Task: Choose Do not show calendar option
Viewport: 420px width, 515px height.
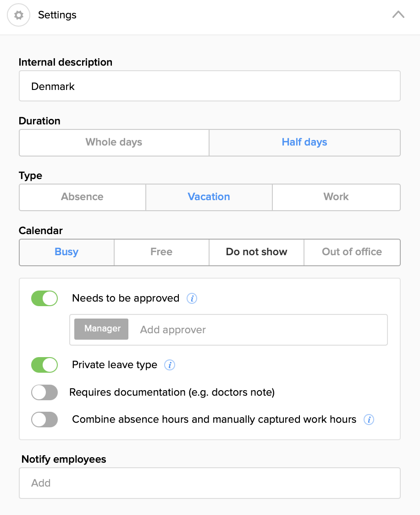Action: point(256,252)
